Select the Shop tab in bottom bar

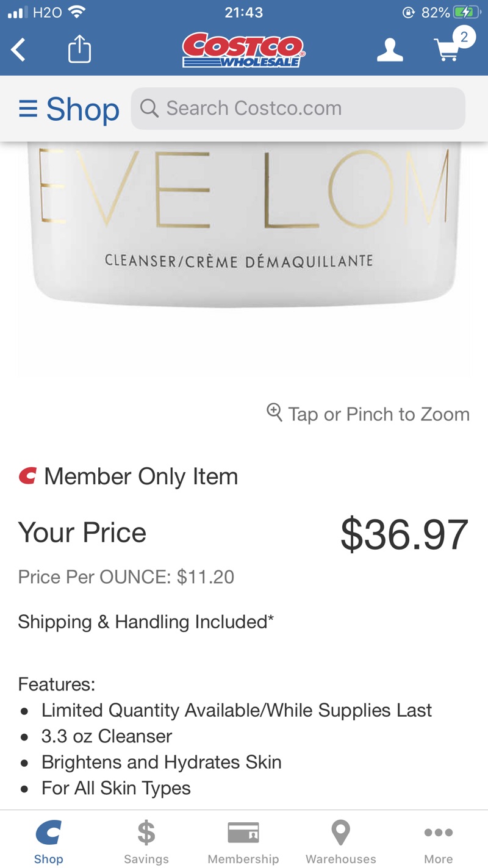49,842
